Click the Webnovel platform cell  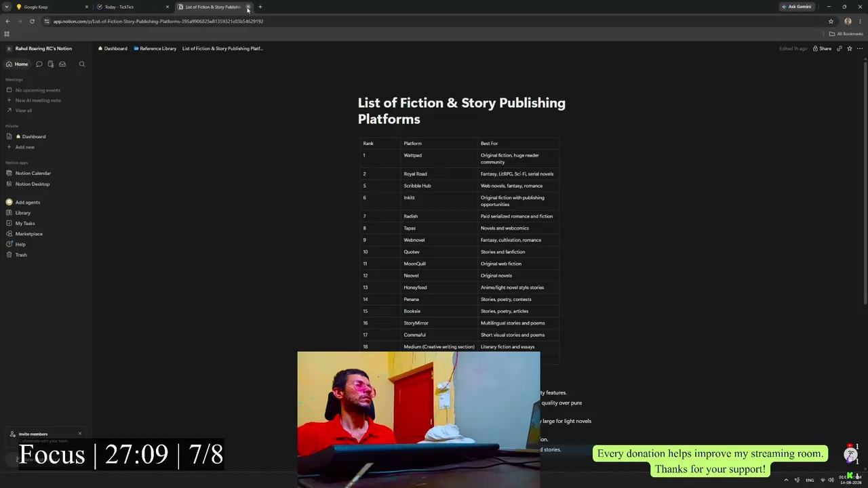[439, 240]
